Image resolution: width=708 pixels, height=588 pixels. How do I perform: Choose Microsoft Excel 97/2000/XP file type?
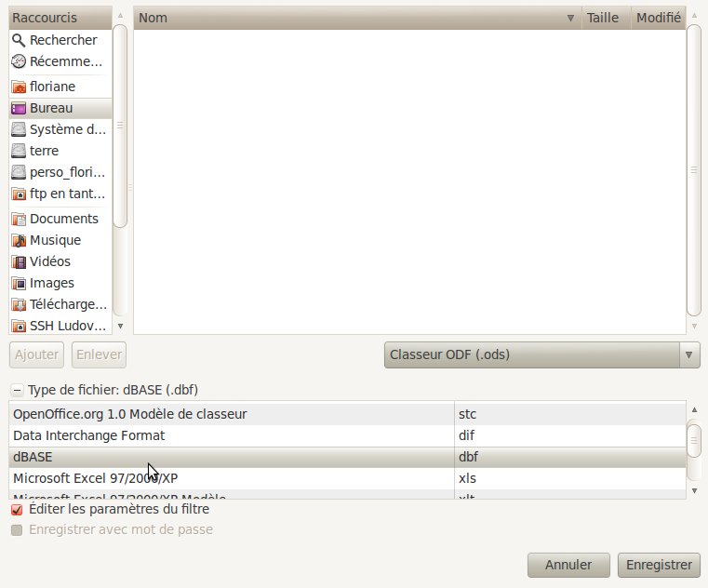click(232, 478)
